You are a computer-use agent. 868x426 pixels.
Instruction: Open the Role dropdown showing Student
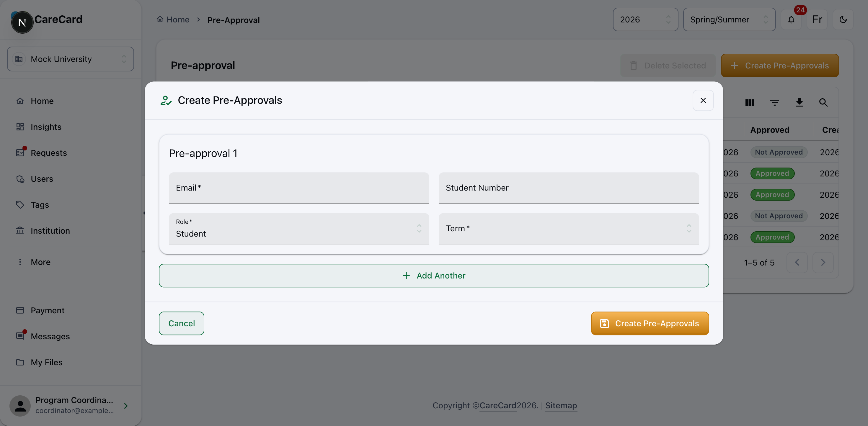[299, 229]
